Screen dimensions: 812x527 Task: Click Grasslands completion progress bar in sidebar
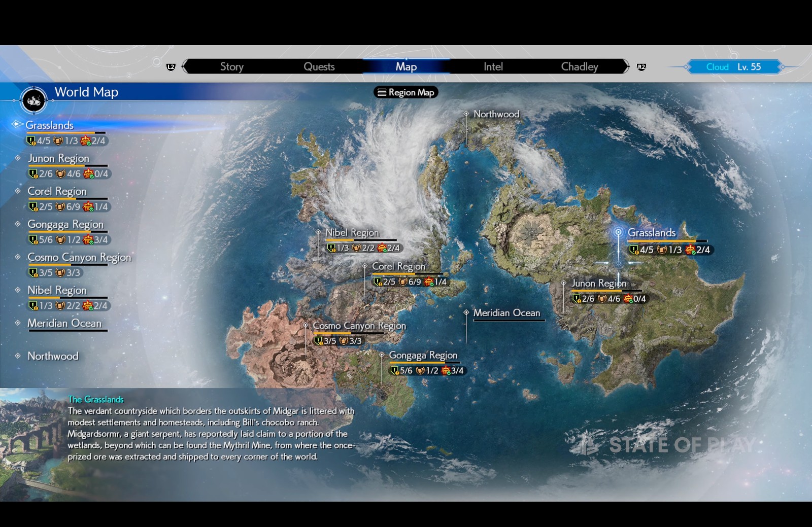(66, 133)
